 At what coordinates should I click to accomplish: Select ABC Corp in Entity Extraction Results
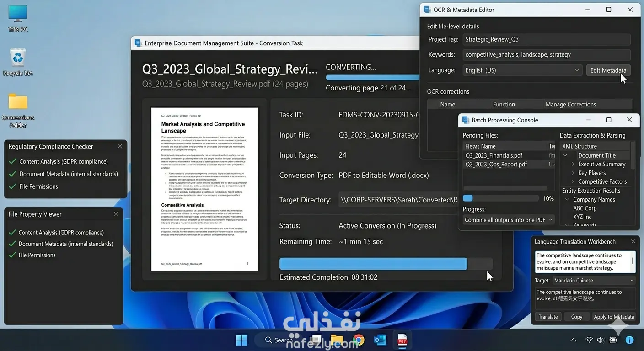pos(585,208)
